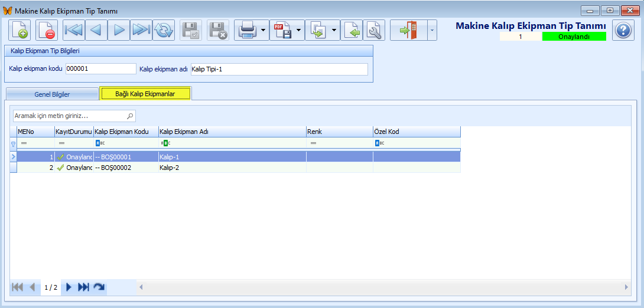
Task: Click the blue help question mark icon
Action: (623, 30)
